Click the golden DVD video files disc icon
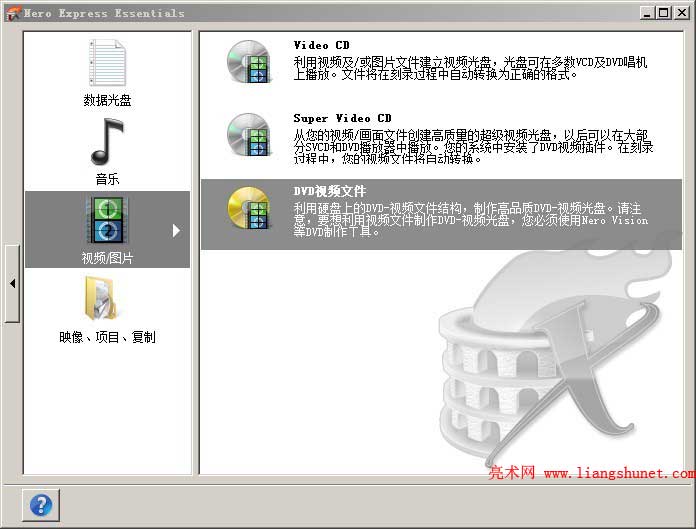The height and width of the screenshot is (529, 696). click(x=248, y=208)
